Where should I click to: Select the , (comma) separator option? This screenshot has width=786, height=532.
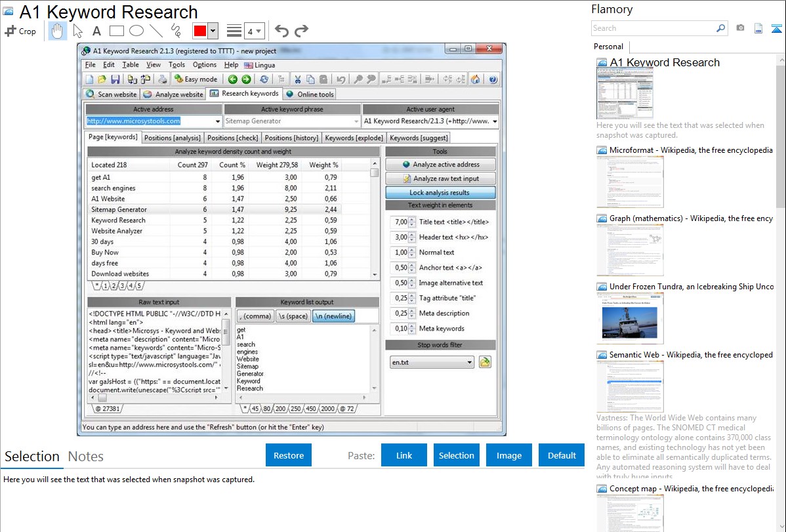pos(256,316)
